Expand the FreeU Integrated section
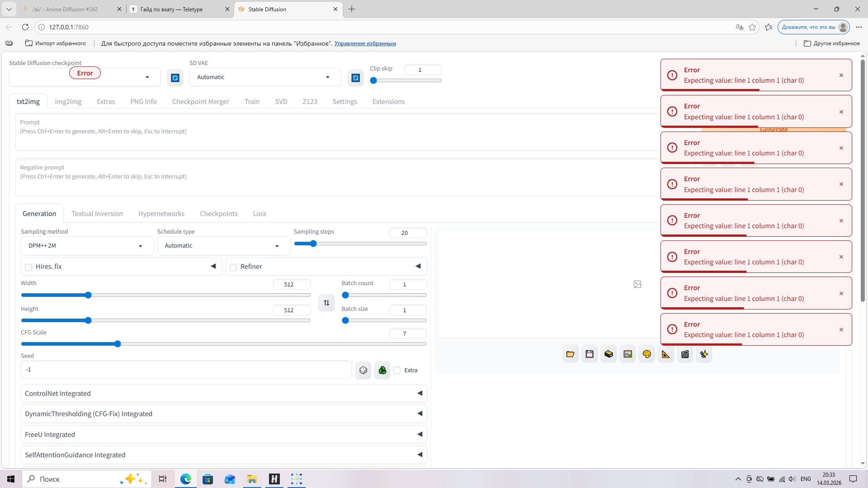This screenshot has width=868, height=488. point(224,435)
